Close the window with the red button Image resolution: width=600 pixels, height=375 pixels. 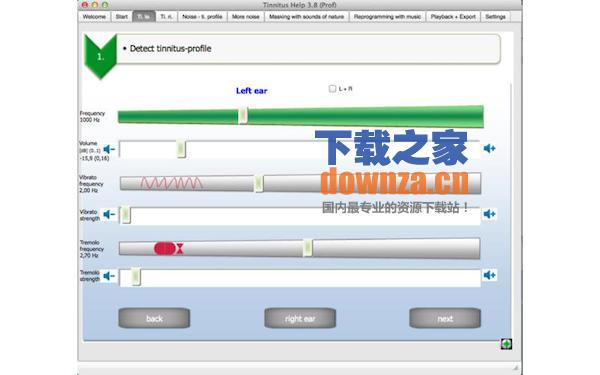point(85,5)
